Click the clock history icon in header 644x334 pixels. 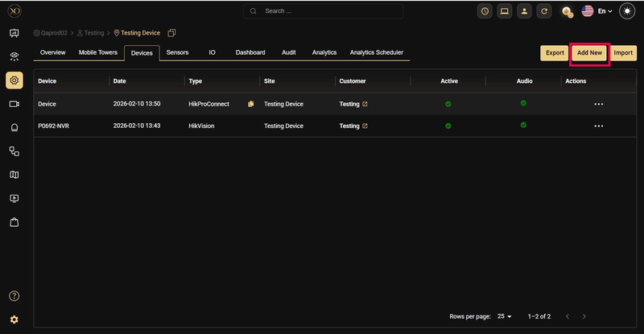(485, 11)
